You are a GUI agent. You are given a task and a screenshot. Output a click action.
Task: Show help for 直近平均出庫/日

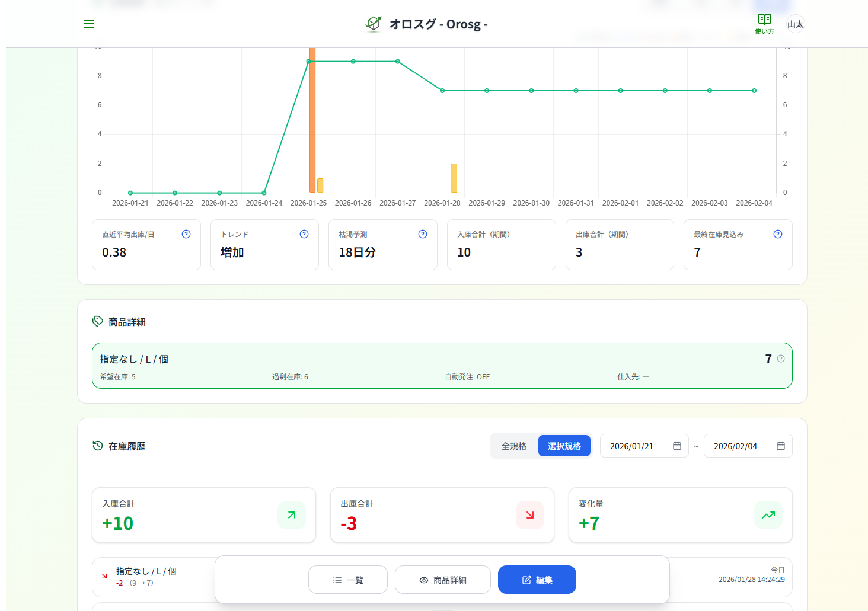pyautogui.click(x=186, y=234)
